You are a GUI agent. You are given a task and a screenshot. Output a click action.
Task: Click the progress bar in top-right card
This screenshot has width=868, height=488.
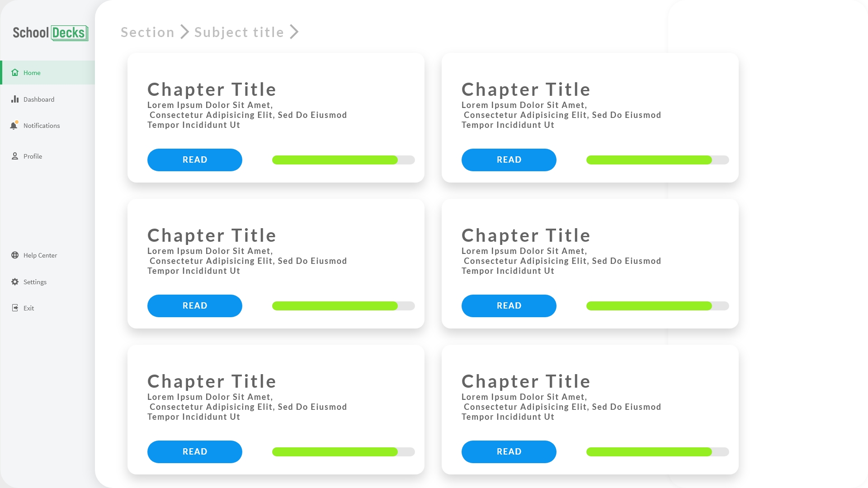657,160
